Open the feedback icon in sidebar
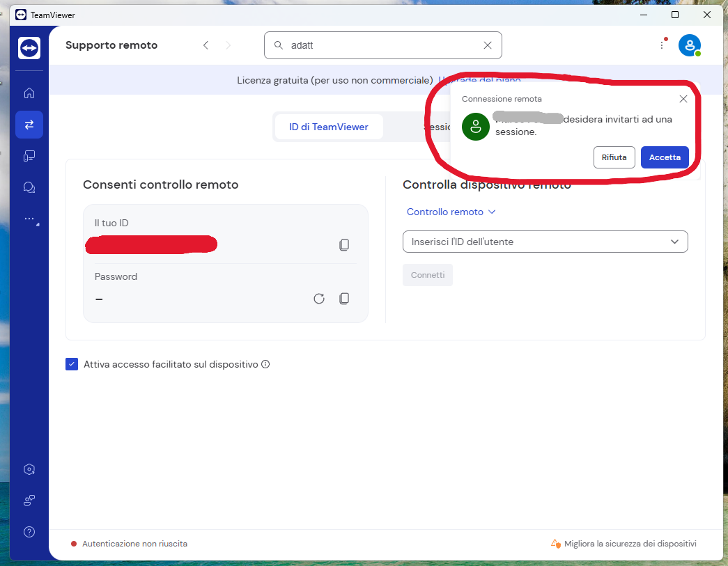This screenshot has height=566, width=728. point(29,501)
